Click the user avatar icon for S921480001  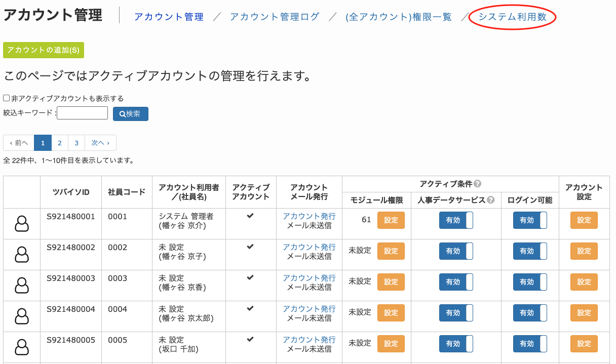click(x=22, y=223)
